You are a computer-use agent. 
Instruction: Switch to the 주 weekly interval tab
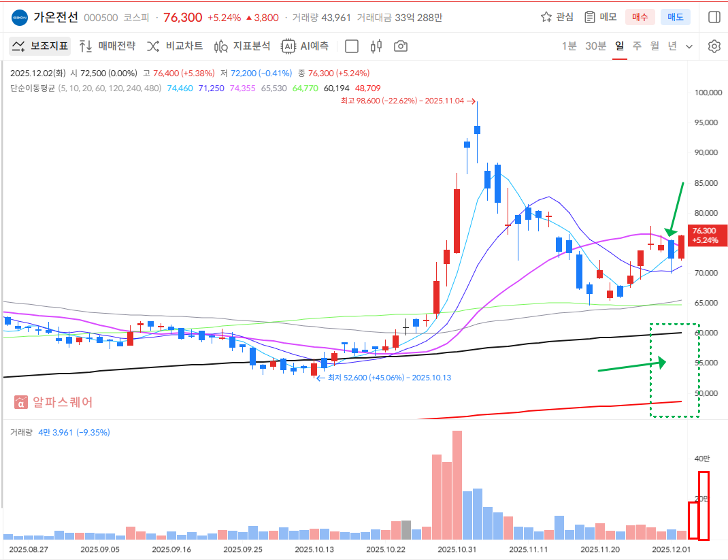637,46
